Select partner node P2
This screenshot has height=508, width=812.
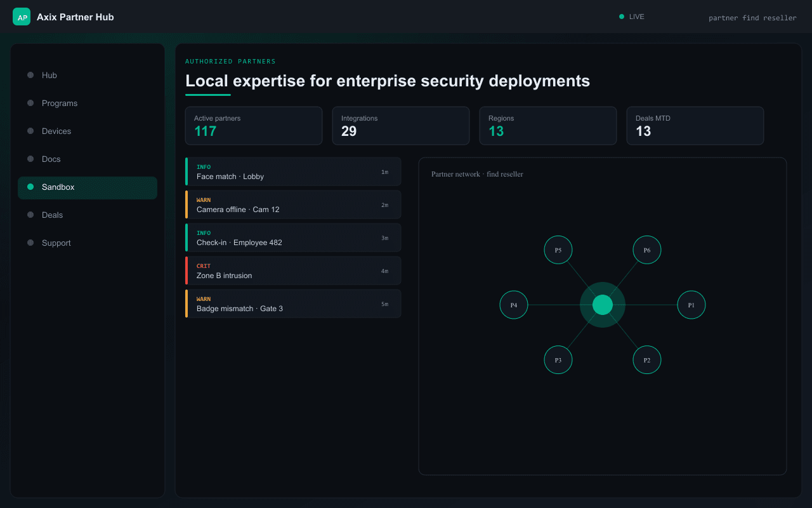[647, 360]
